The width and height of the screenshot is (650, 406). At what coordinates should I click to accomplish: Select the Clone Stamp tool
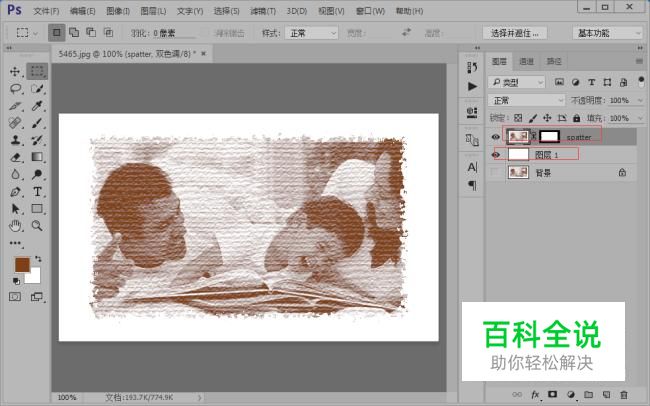15,140
